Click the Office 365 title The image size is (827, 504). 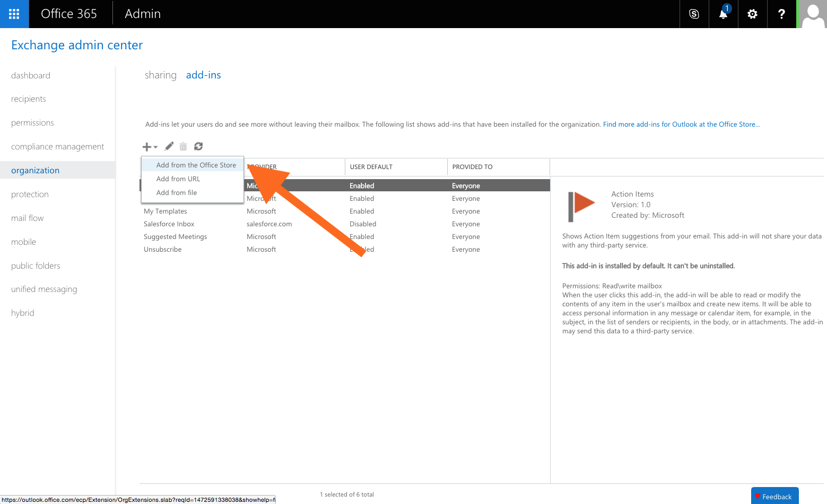(x=69, y=14)
